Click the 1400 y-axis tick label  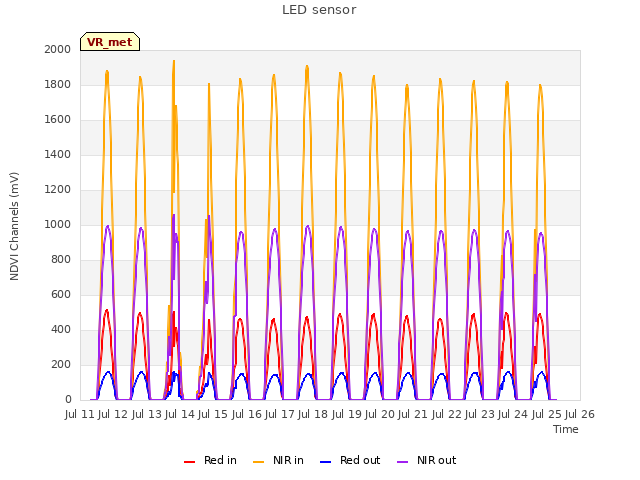coord(58,154)
